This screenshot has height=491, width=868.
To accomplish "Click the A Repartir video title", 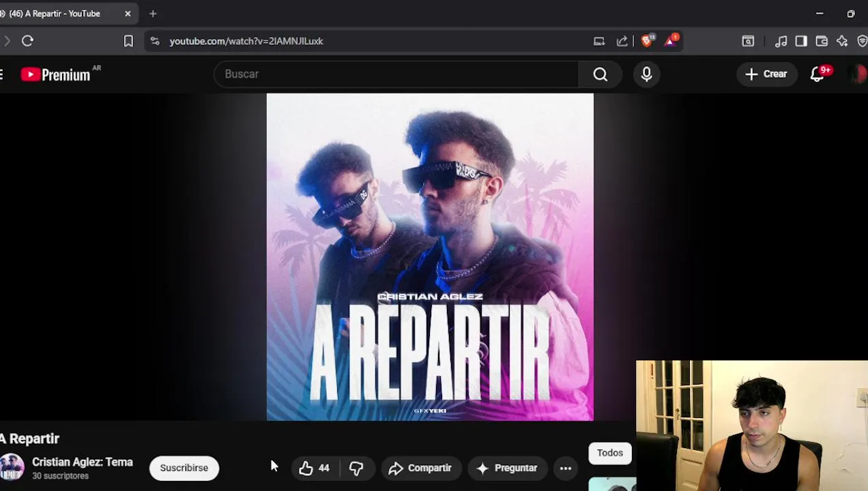I will 30,438.
